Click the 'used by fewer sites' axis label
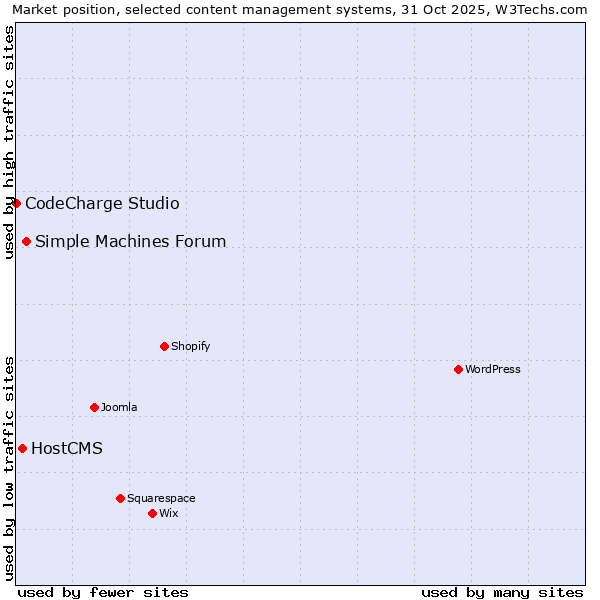The height and width of the screenshot is (600, 600). [103, 592]
